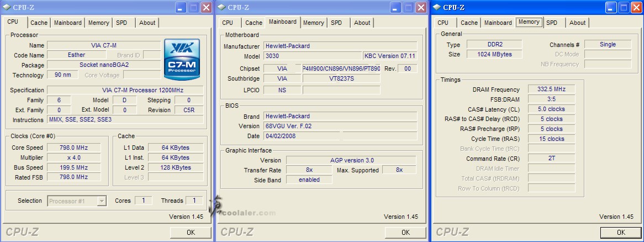
Task: Click FSB:DRAM ratio value 3:5
Action: pos(551,99)
